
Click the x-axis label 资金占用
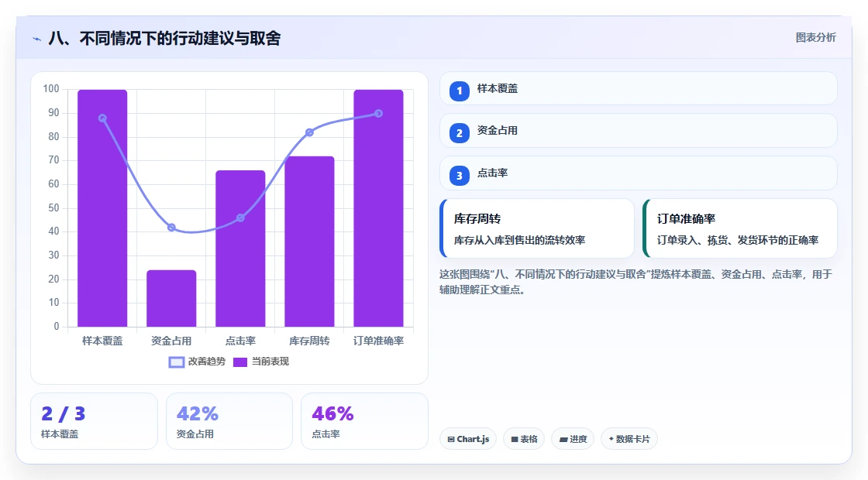[x=171, y=341]
